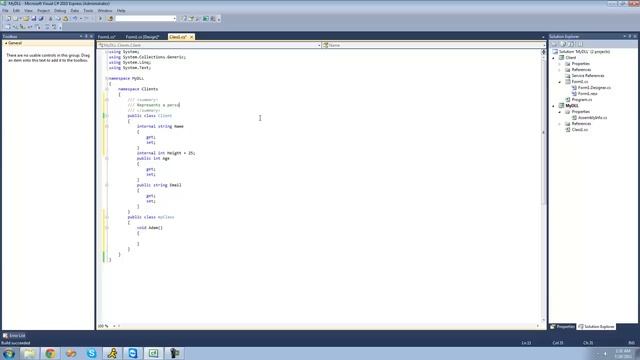Viewport: 640px width, 360px height.
Task: Select Form1.resx in Solution Explorer
Action: click(x=587, y=94)
